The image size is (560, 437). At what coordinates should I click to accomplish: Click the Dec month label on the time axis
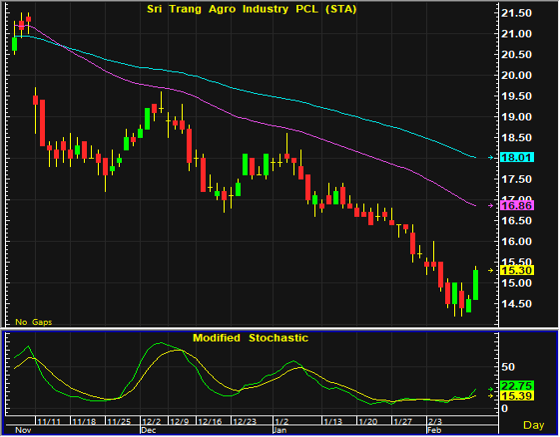pos(149,430)
